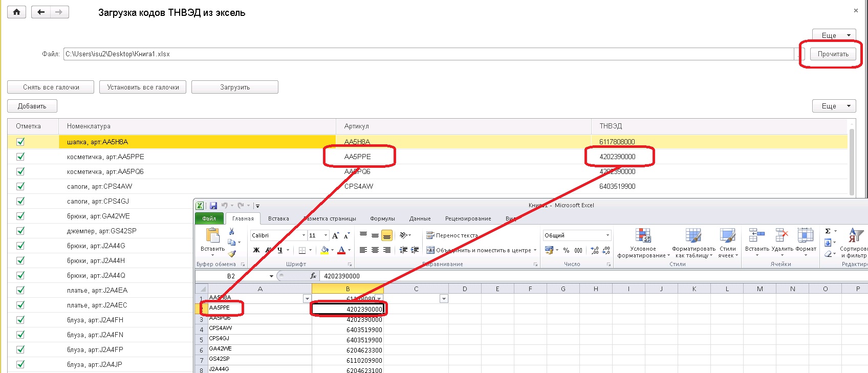Click Установить все галочки button

pos(143,87)
